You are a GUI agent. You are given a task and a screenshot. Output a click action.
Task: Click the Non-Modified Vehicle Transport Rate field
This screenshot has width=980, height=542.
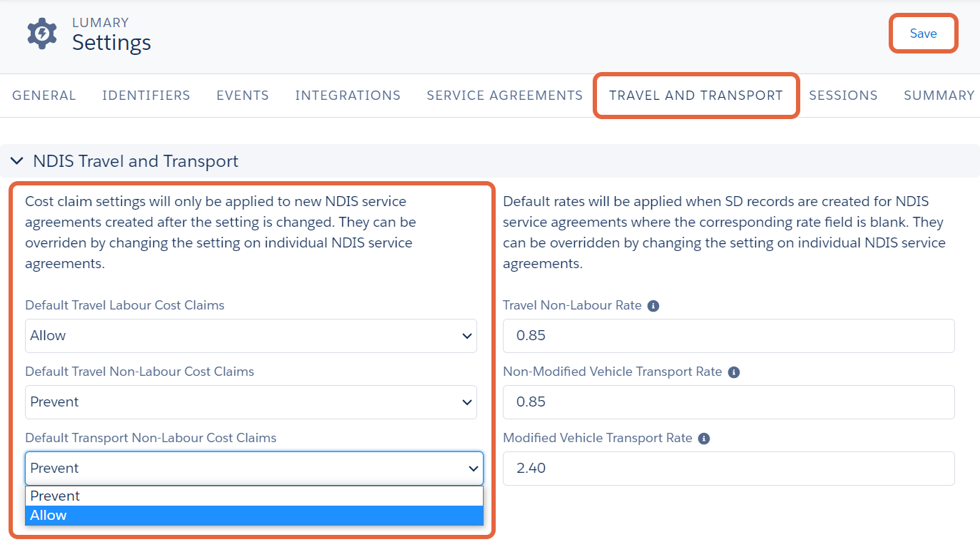pos(729,402)
